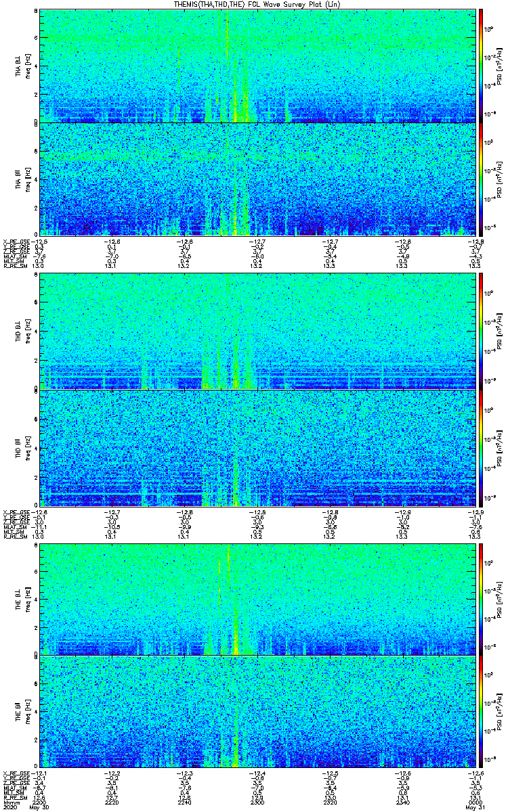This screenshot has height=812, width=508.
Task: Click the "PSD [nT²/Hz]" label beside THE B-parallel panel
Action: 499,713
